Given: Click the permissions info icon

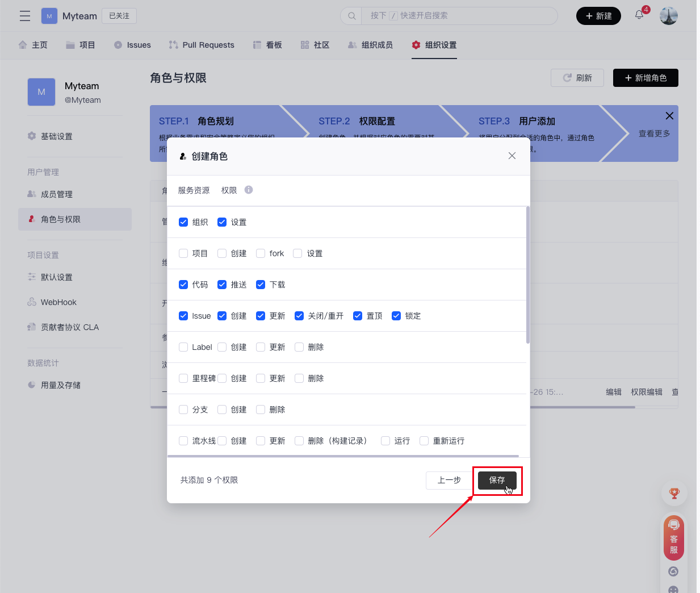Looking at the screenshot, I should tap(249, 190).
